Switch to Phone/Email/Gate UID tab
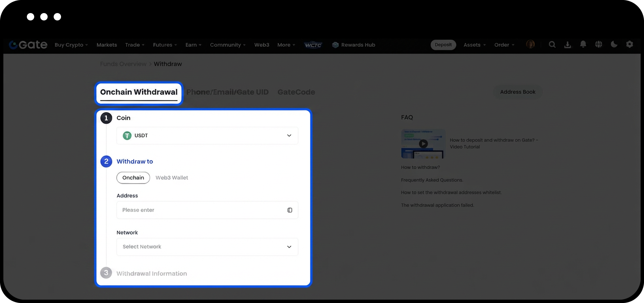644x303 pixels. click(x=227, y=92)
